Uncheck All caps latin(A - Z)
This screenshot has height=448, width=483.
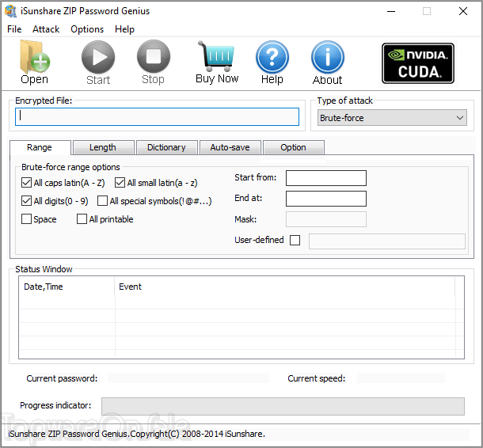coord(26,183)
